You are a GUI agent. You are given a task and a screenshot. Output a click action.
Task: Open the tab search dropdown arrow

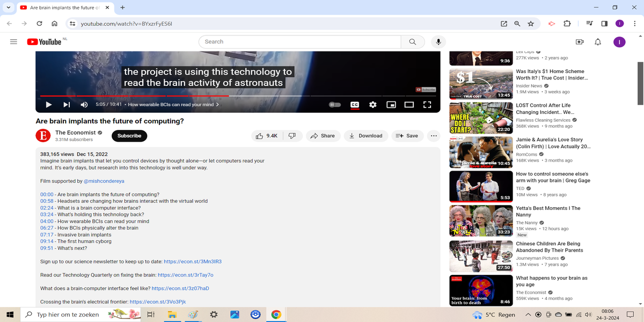pos(9,8)
